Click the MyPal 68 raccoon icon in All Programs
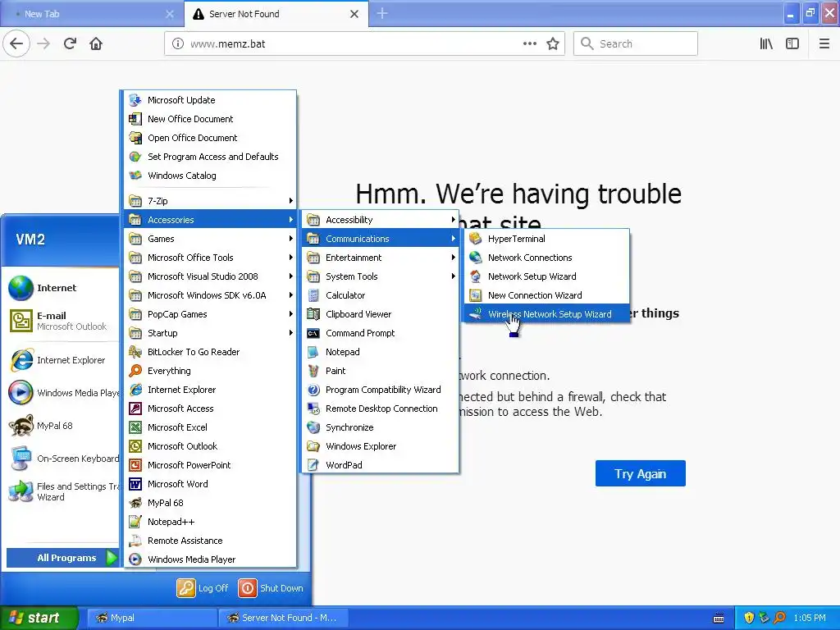 click(135, 503)
